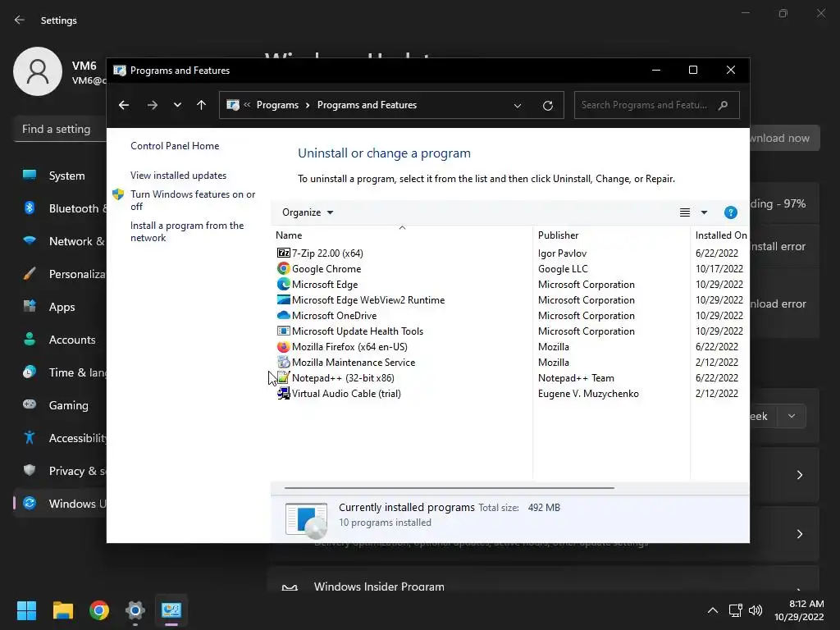The height and width of the screenshot is (630, 840).
Task: Open the Organize dropdown menu
Action: click(308, 212)
